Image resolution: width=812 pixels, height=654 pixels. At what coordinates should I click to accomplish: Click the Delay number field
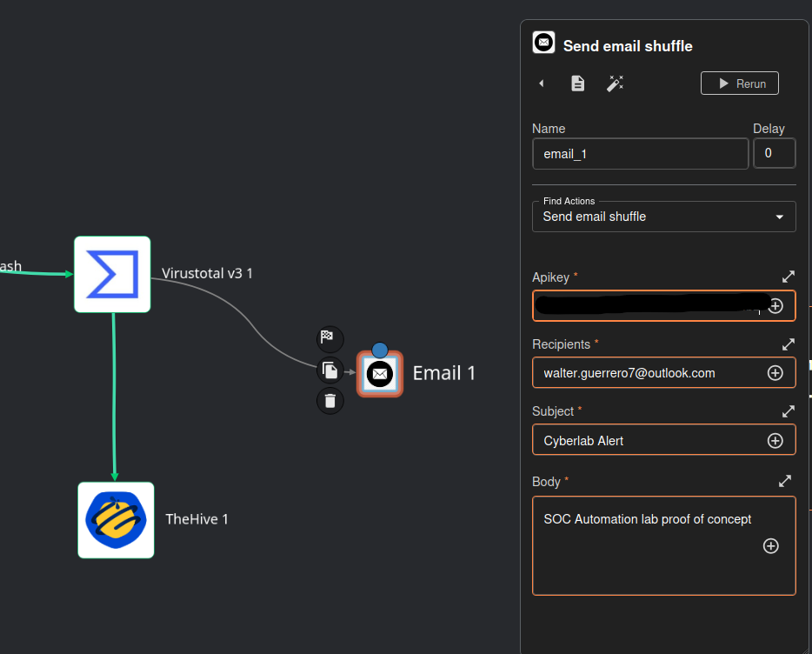773,154
